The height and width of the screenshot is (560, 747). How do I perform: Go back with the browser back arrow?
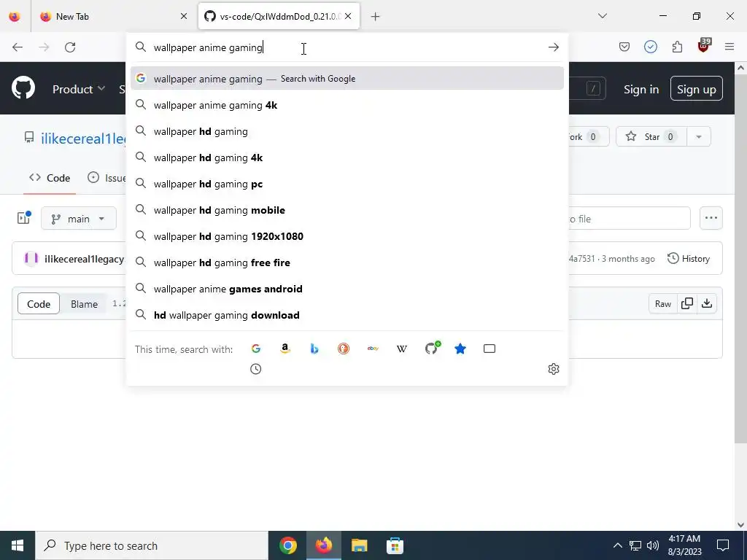coord(18,47)
